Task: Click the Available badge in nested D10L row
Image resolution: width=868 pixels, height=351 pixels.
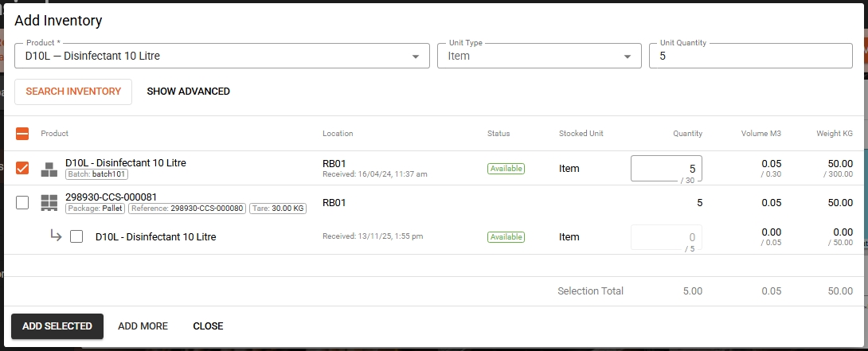Action: click(x=506, y=237)
